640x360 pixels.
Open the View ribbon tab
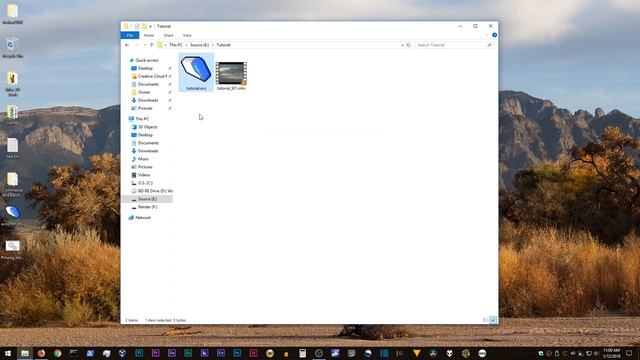[x=187, y=36]
